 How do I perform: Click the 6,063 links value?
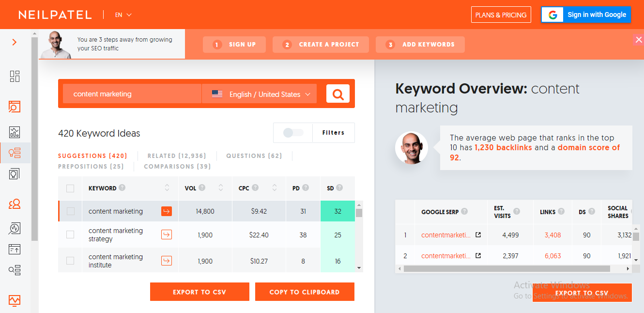[552, 255]
